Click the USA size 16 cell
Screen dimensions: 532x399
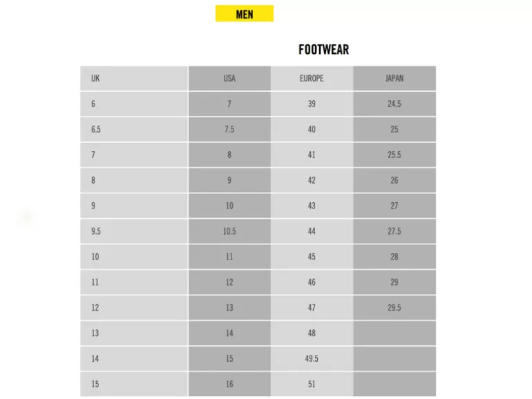click(229, 384)
